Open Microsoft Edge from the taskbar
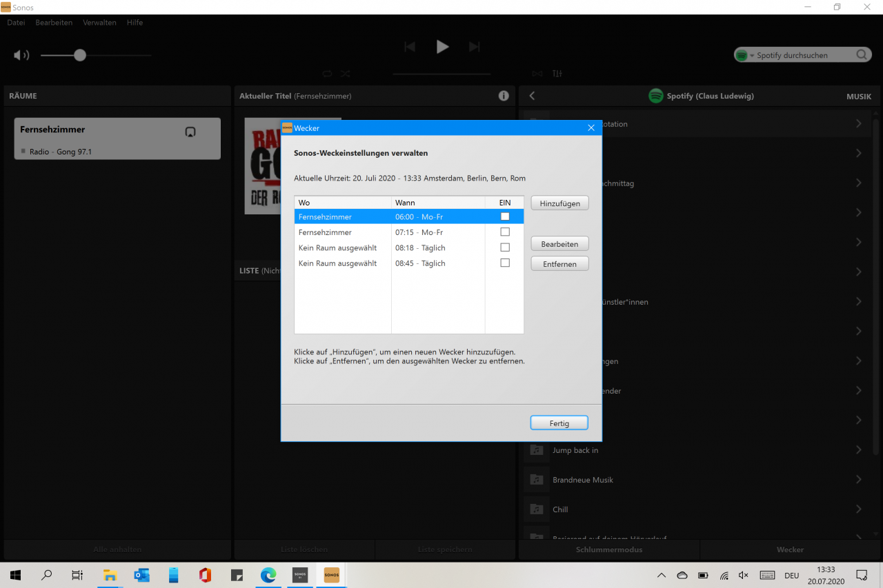This screenshot has width=883, height=588. [268, 575]
